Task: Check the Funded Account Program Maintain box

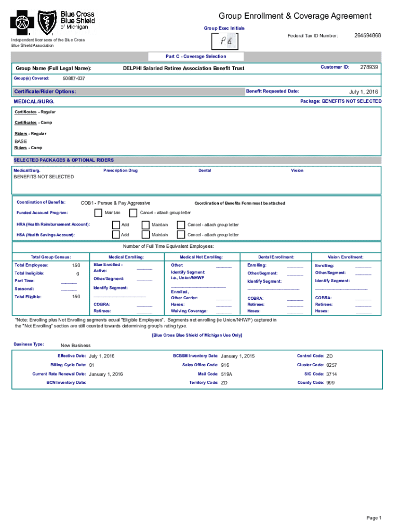Action: click(x=98, y=212)
